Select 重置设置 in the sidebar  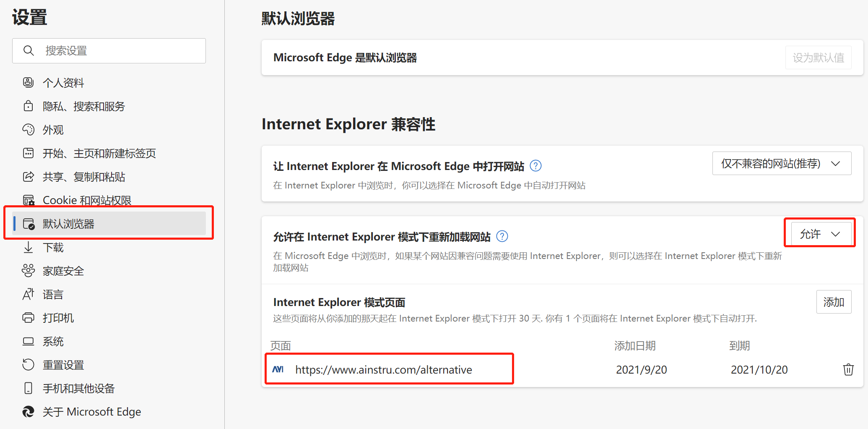(x=63, y=365)
